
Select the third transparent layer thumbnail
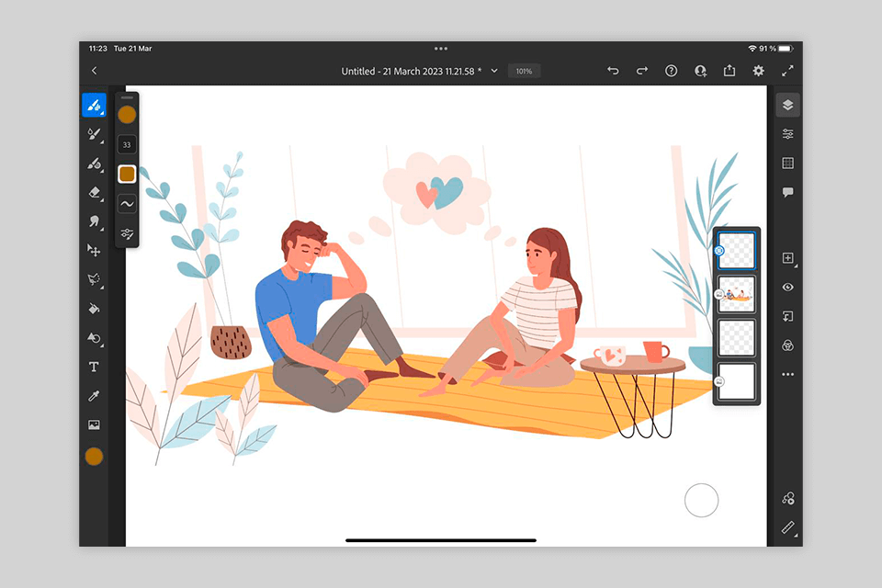coord(737,337)
